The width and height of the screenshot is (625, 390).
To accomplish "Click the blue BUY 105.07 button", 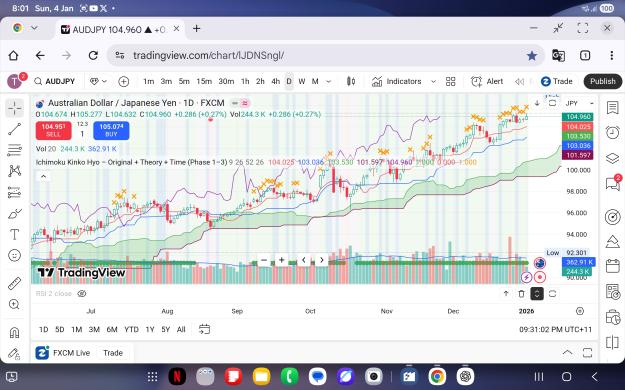I will tap(111, 130).
